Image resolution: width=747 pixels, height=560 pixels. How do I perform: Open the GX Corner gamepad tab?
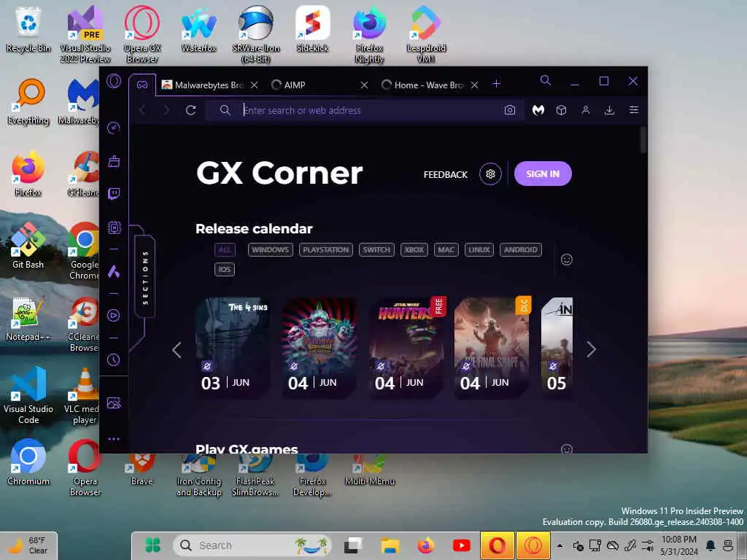(x=142, y=85)
